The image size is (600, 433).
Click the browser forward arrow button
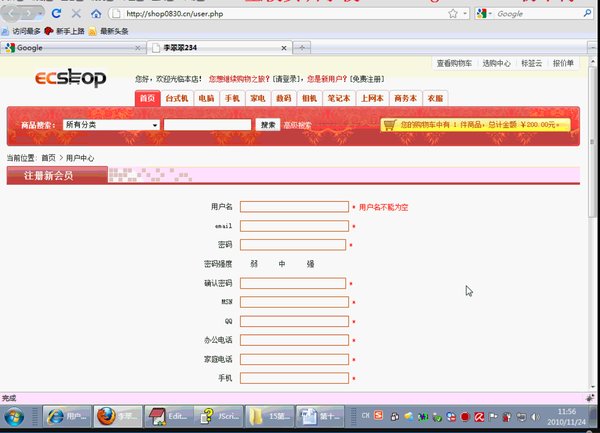(x=29, y=14)
